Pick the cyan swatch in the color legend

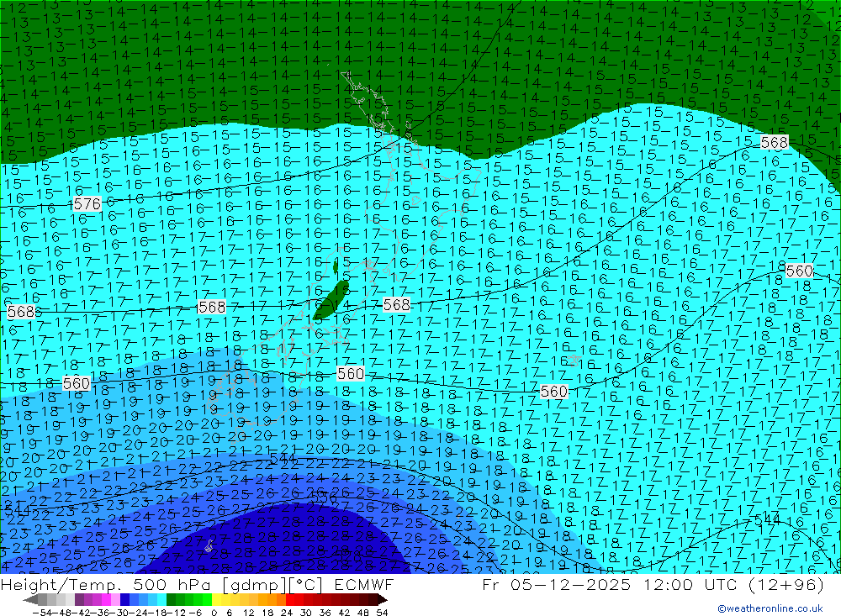(x=161, y=600)
